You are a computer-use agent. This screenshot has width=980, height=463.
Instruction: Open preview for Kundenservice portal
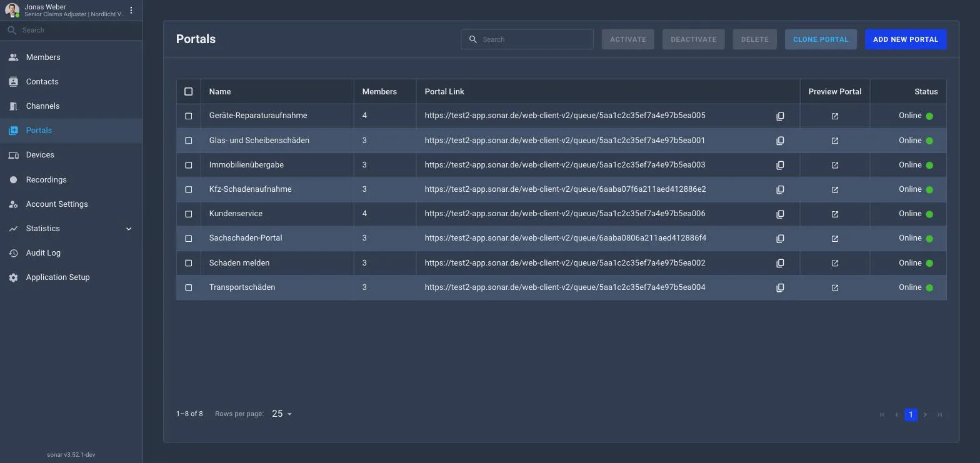pos(835,214)
